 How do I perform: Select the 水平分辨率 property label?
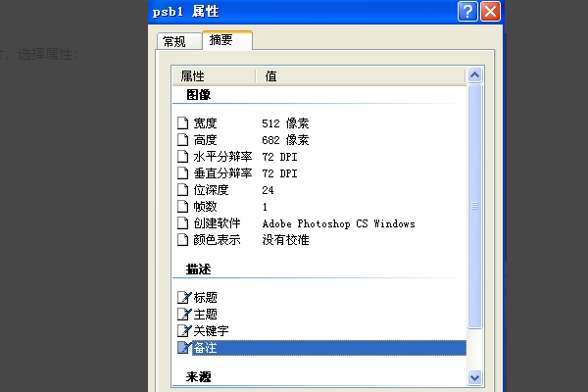point(222,157)
